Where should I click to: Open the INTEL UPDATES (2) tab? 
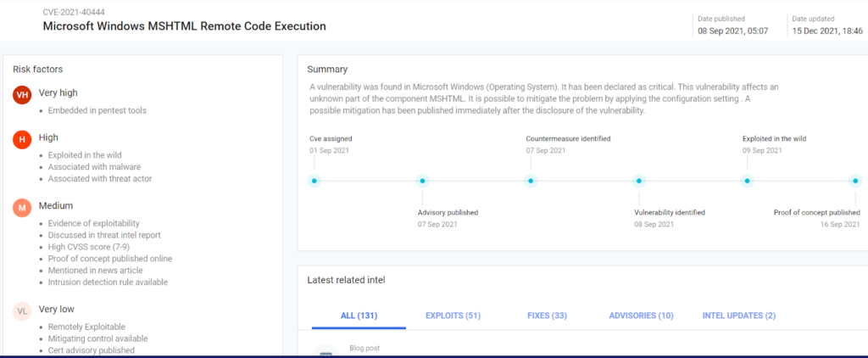tap(739, 316)
